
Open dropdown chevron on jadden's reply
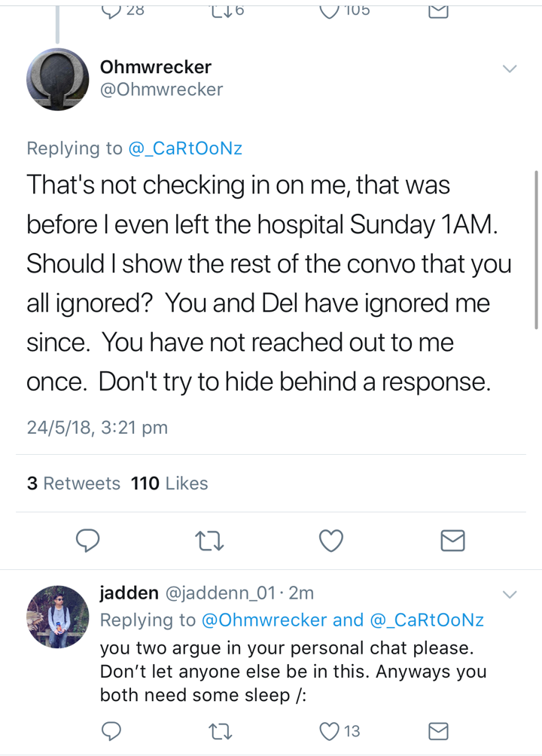pyautogui.click(x=510, y=594)
